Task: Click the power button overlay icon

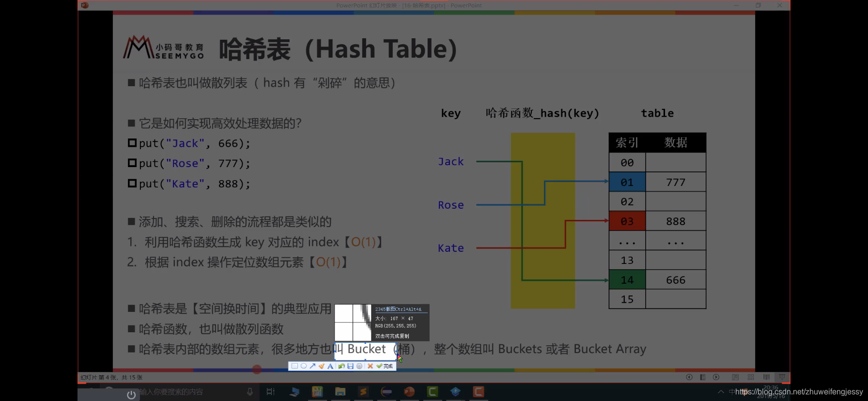Action: (131, 395)
